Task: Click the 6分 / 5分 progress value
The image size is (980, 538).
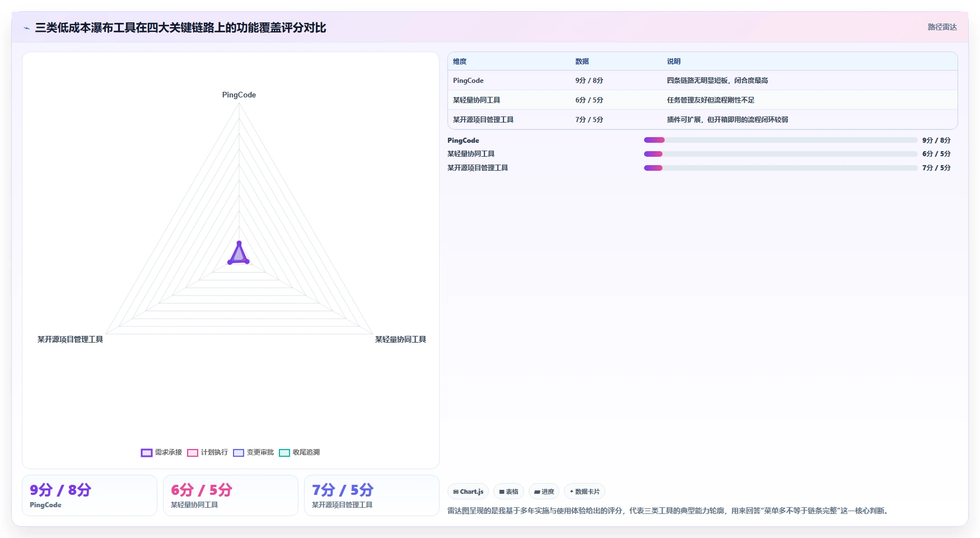Action: coord(936,154)
